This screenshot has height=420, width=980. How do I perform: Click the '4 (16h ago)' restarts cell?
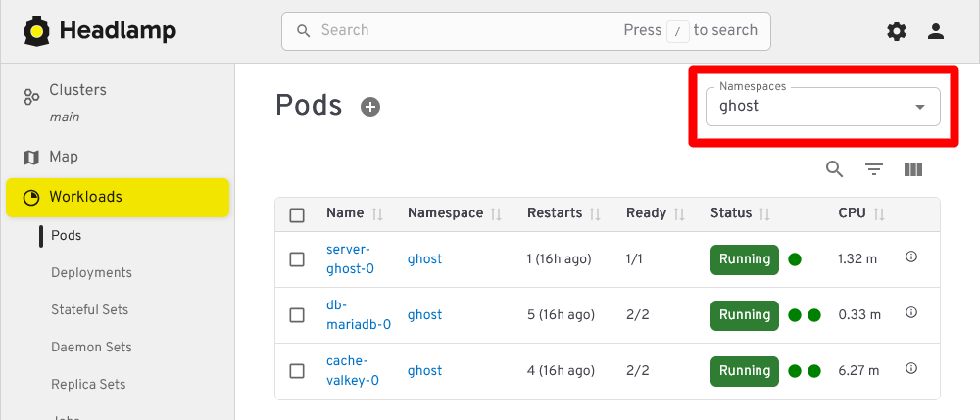[561, 371]
